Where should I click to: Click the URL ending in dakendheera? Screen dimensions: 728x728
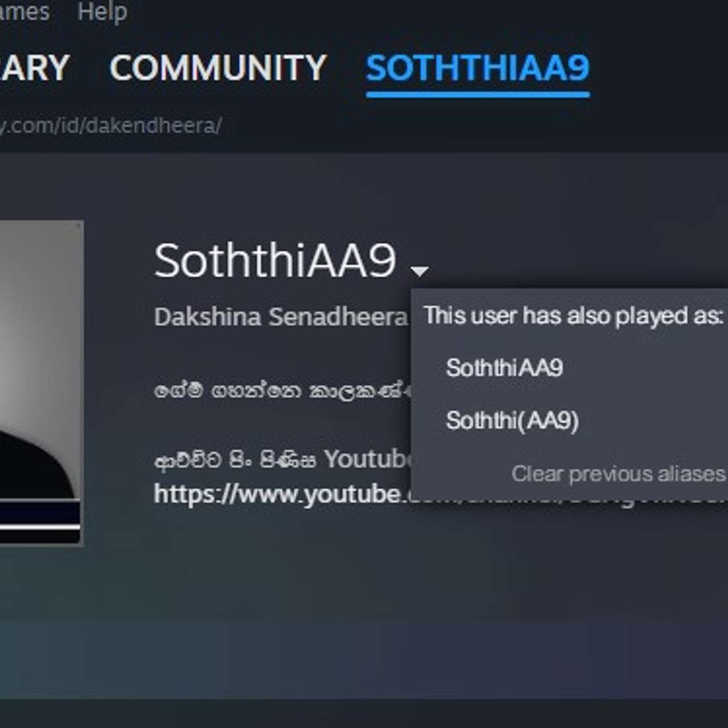coord(110,126)
